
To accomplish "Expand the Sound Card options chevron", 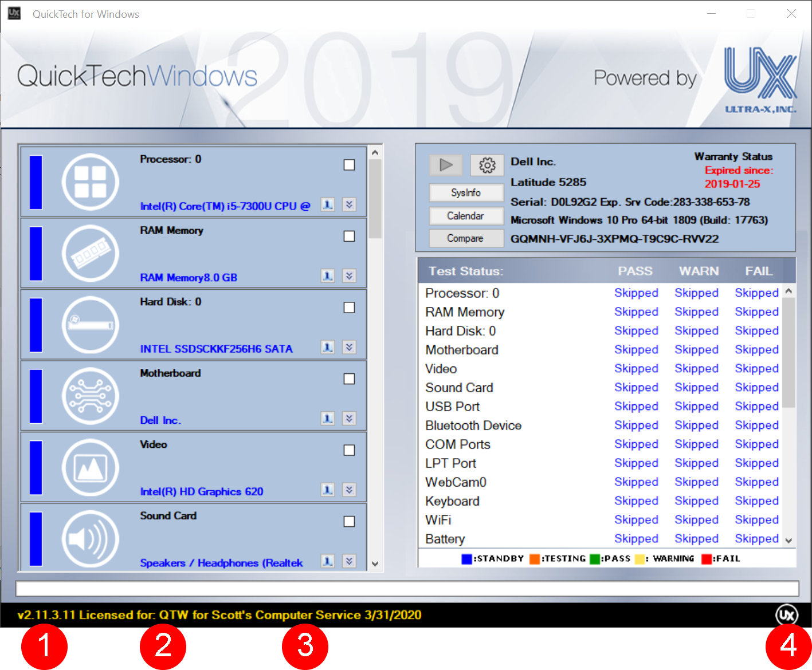I will pos(349,561).
